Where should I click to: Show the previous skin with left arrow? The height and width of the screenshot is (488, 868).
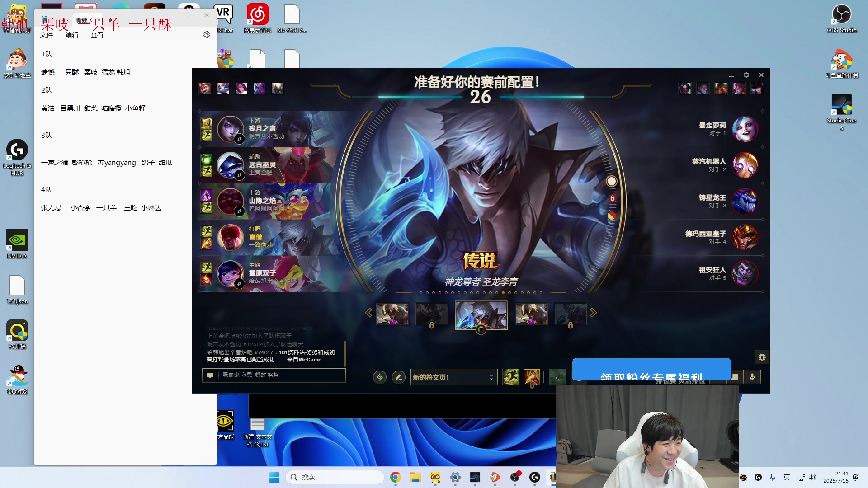(368, 313)
